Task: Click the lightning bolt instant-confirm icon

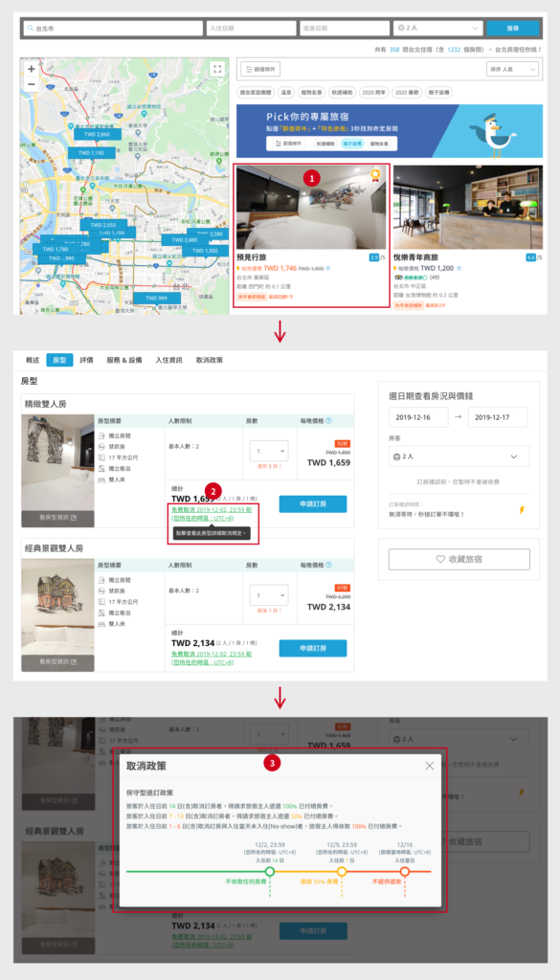Action: point(522,511)
